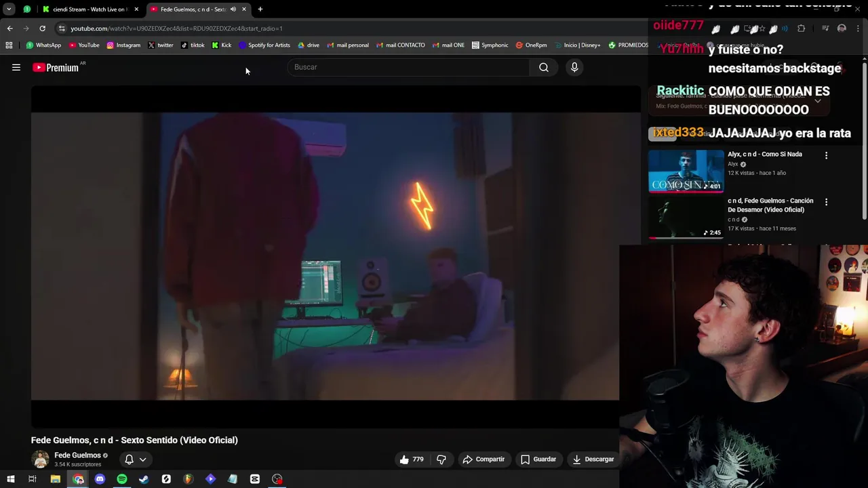This screenshot has height=488, width=868.
Task: Click the YouTube Premium logo
Action: tap(56, 67)
